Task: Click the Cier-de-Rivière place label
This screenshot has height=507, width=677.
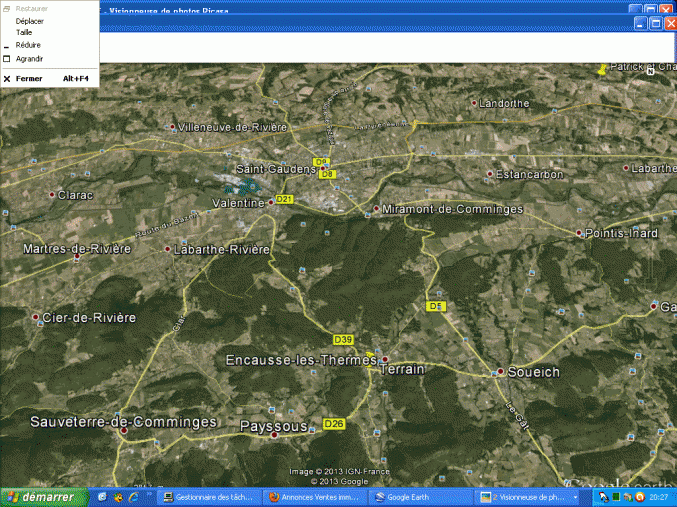Action: (x=89, y=318)
